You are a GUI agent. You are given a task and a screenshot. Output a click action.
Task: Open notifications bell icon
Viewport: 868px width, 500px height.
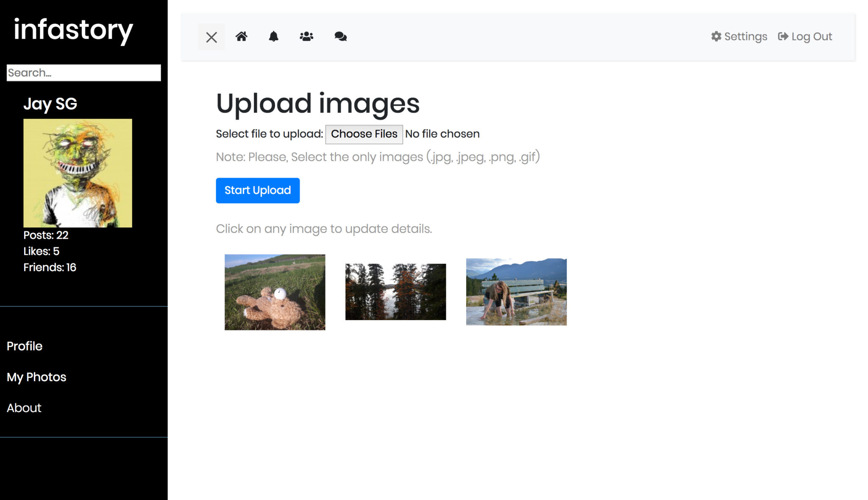pos(274,36)
